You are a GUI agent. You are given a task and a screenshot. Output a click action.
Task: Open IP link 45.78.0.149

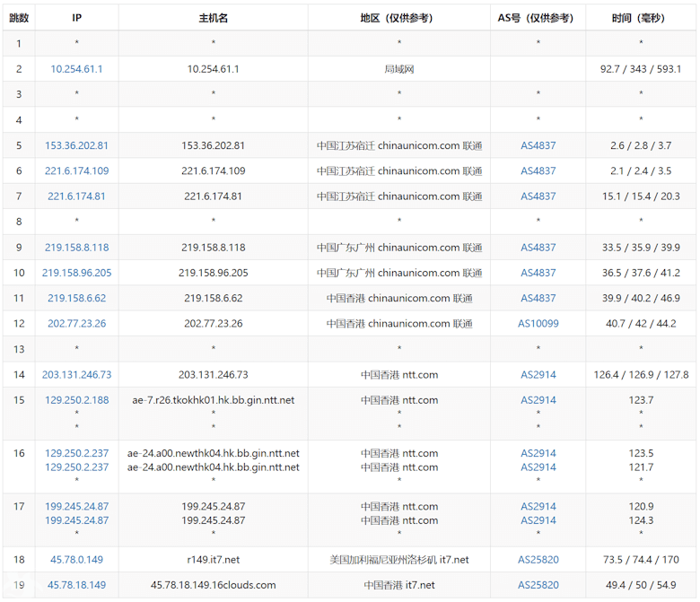[x=76, y=560]
